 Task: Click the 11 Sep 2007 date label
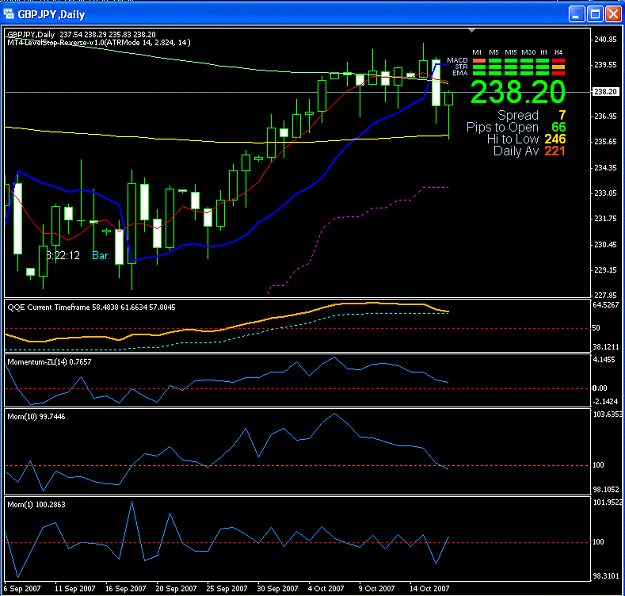[x=75, y=588]
